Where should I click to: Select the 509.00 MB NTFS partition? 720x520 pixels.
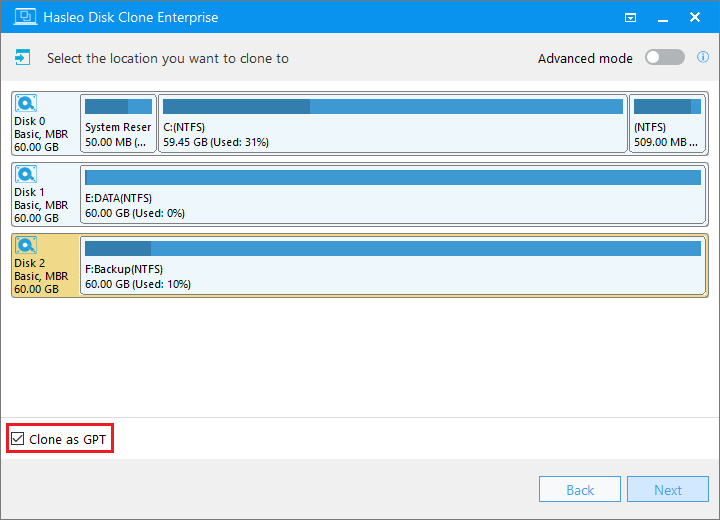click(x=667, y=123)
